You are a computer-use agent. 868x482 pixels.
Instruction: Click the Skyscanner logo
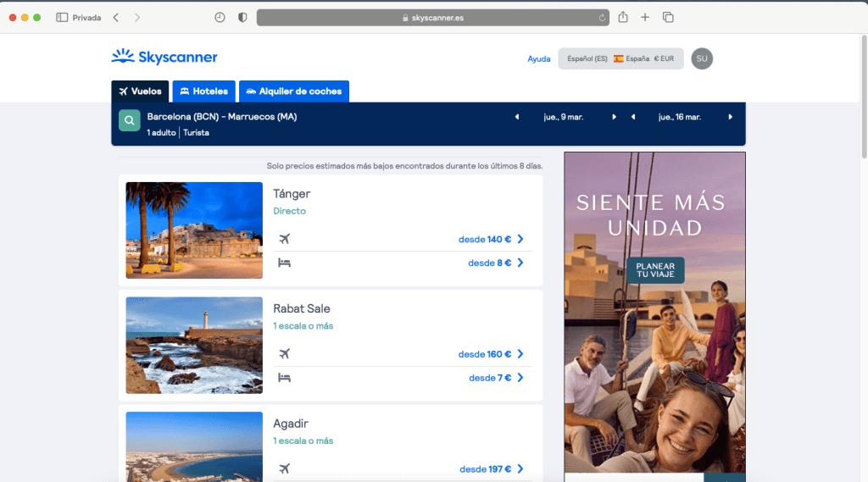click(164, 58)
